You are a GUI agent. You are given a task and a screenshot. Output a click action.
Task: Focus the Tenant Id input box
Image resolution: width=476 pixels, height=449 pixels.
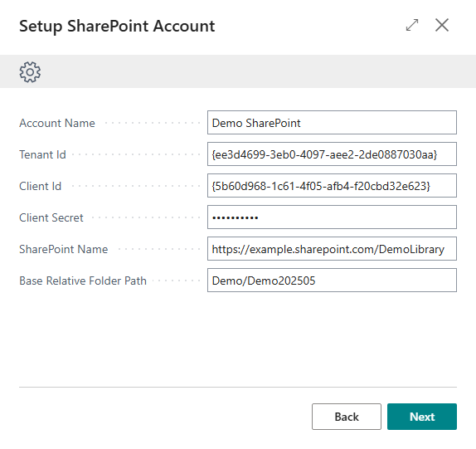point(332,154)
